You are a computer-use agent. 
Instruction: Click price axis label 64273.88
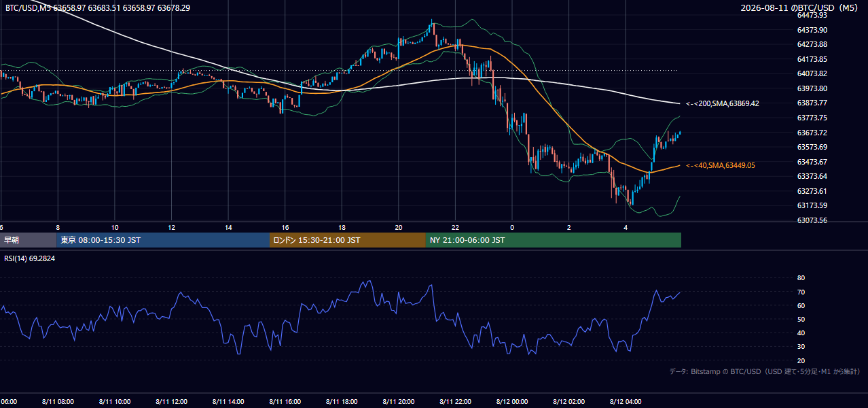pos(812,44)
